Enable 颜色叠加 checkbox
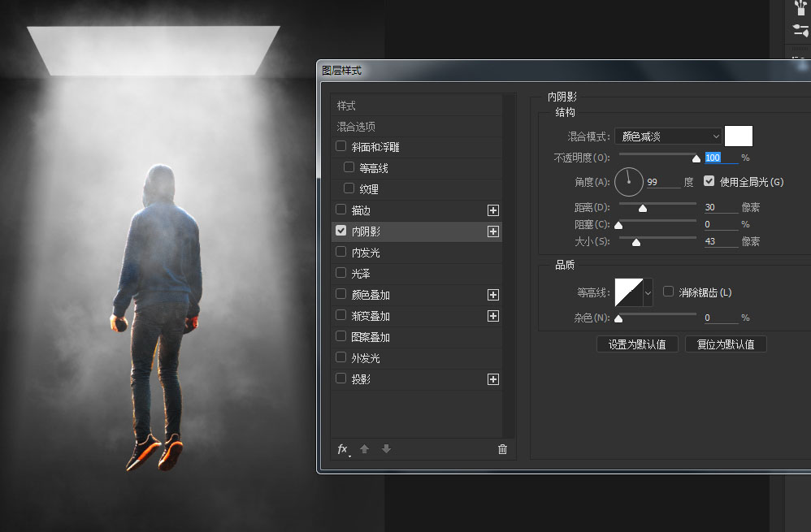This screenshot has height=532, width=811. click(x=340, y=294)
